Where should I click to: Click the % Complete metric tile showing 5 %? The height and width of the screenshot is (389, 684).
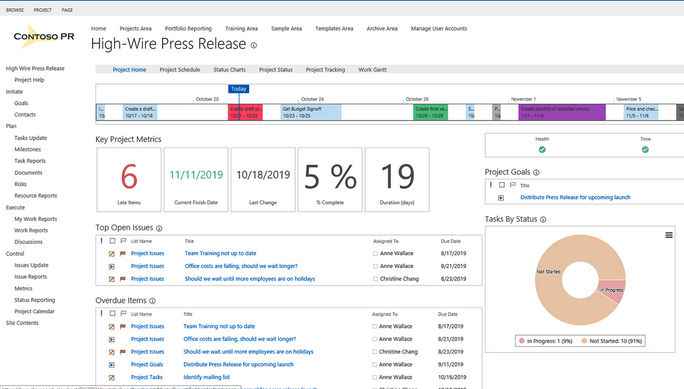coord(330,180)
